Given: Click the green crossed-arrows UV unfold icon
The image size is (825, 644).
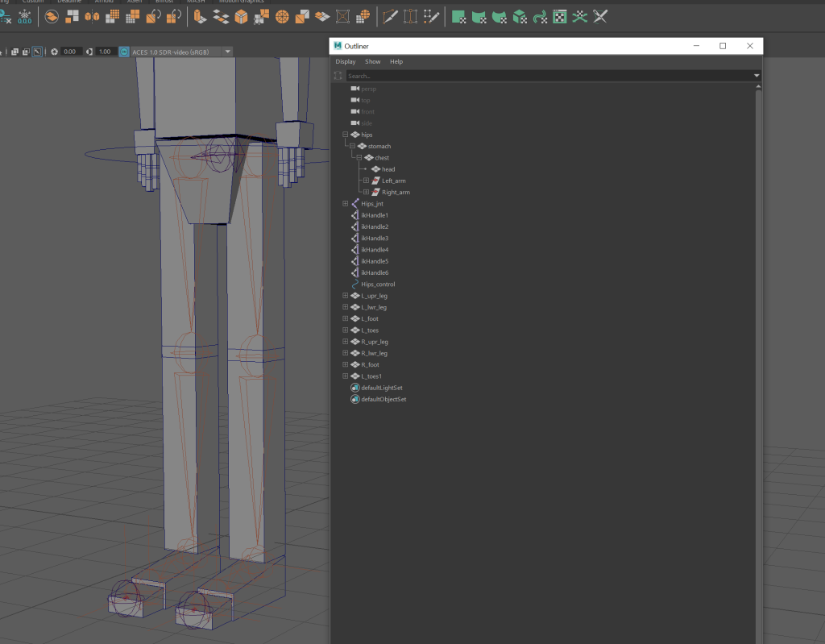Looking at the screenshot, I should pos(580,17).
